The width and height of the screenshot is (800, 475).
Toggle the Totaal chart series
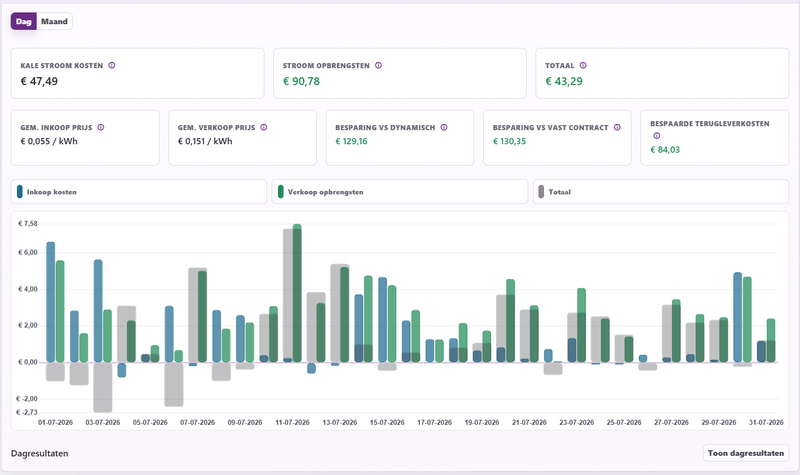pyautogui.click(x=661, y=192)
